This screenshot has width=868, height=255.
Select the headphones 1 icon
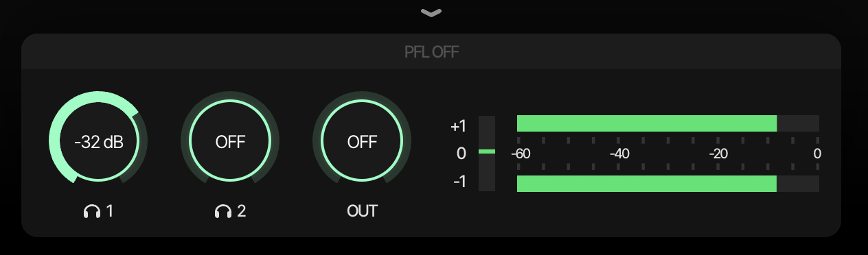pyautogui.click(x=91, y=211)
